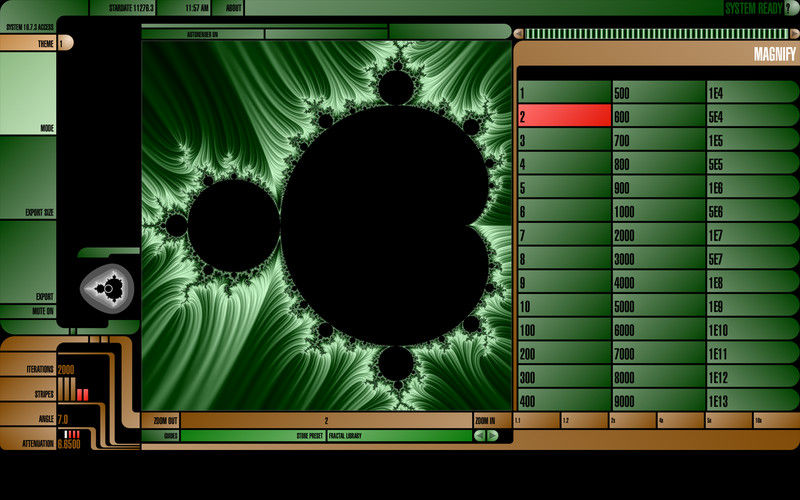Select the 10x zoom factor button
The width and height of the screenshot is (800, 500).
pos(775,421)
